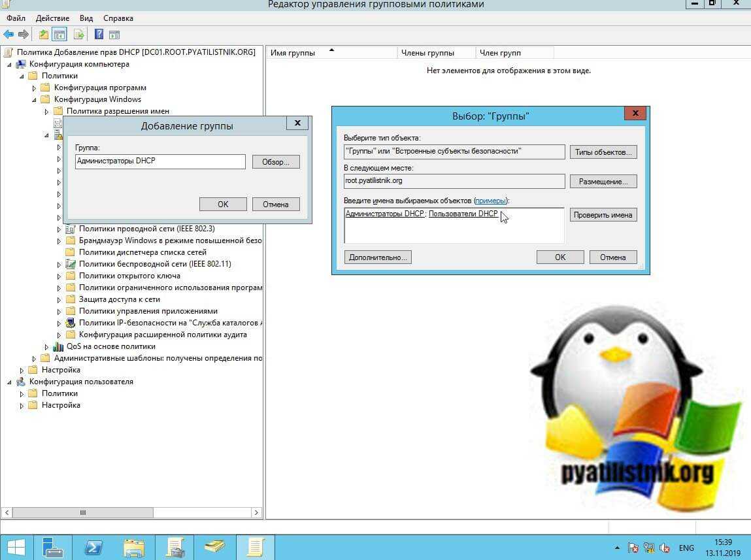
Task: Click the Up one level folder icon
Action: click(x=44, y=35)
